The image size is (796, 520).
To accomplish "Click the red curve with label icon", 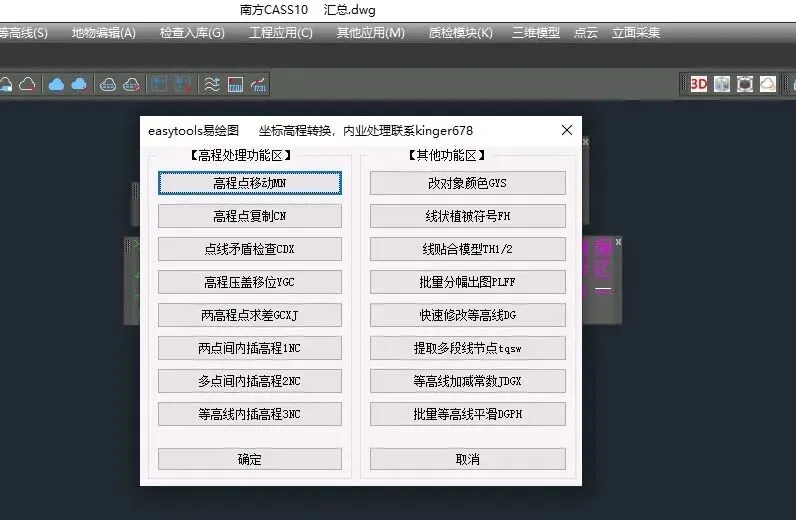I will coord(258,84).
